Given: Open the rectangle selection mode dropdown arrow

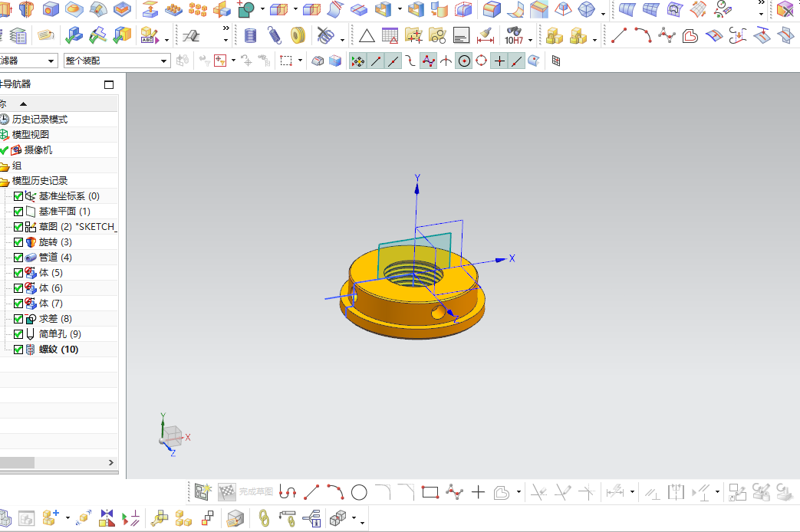Looking at the screenshot, I should [x=300, y=61].
